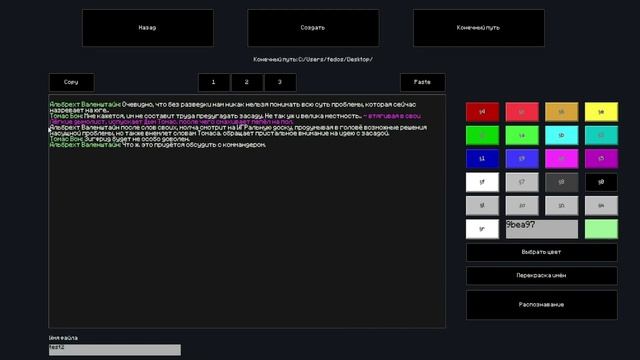
Task: Apply the §o italic format button
Action: tap(522, 206)
